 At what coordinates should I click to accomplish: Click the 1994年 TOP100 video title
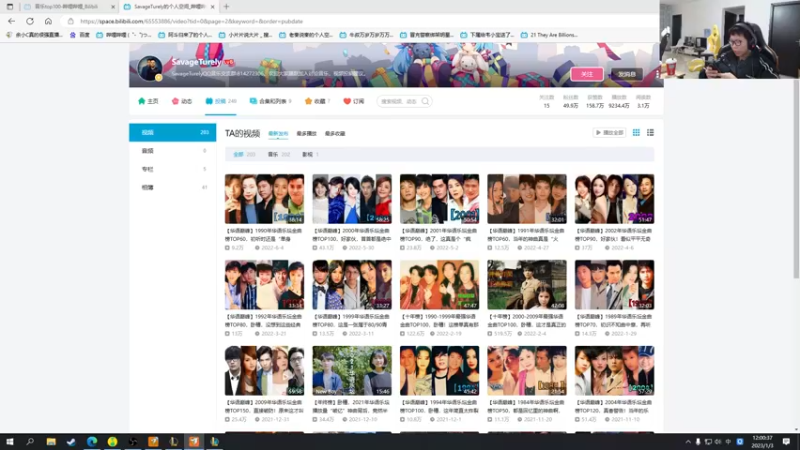click(439, 406)
